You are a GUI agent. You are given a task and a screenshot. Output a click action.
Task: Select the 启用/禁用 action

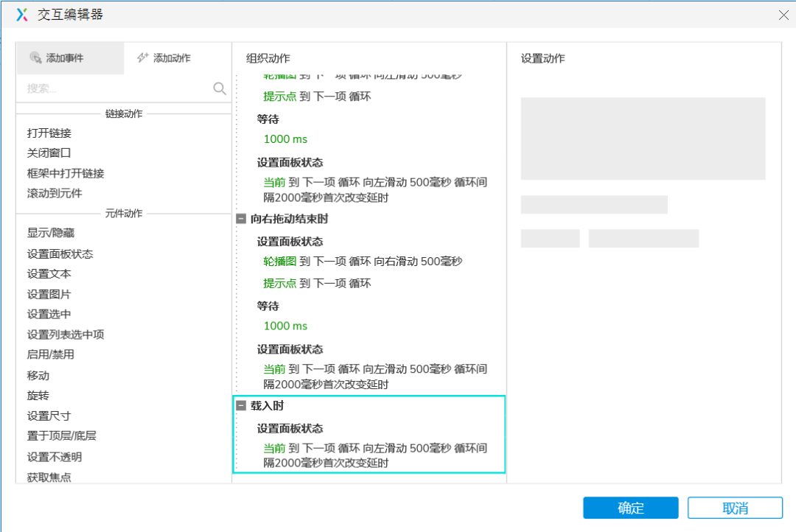[x=51, y=354]
